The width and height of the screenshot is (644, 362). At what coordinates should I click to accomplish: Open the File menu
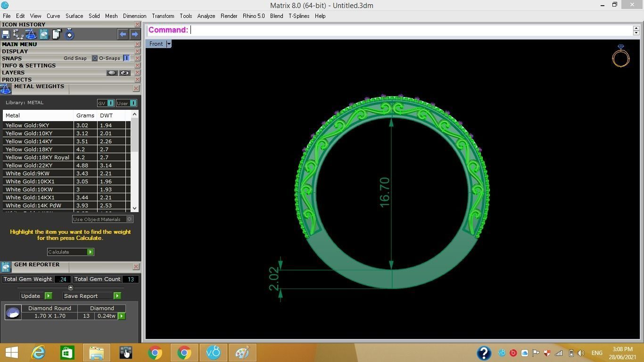(x=7, y=16)
